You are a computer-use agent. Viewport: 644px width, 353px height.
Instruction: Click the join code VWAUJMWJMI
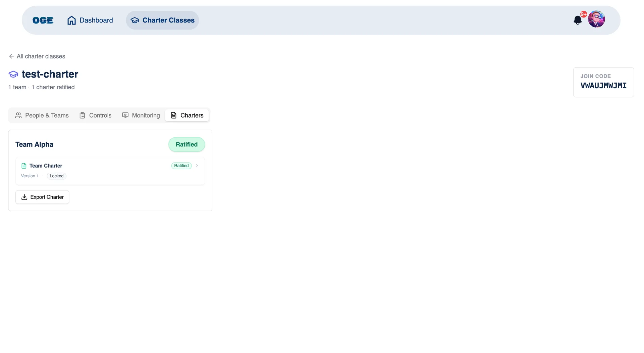603,86
